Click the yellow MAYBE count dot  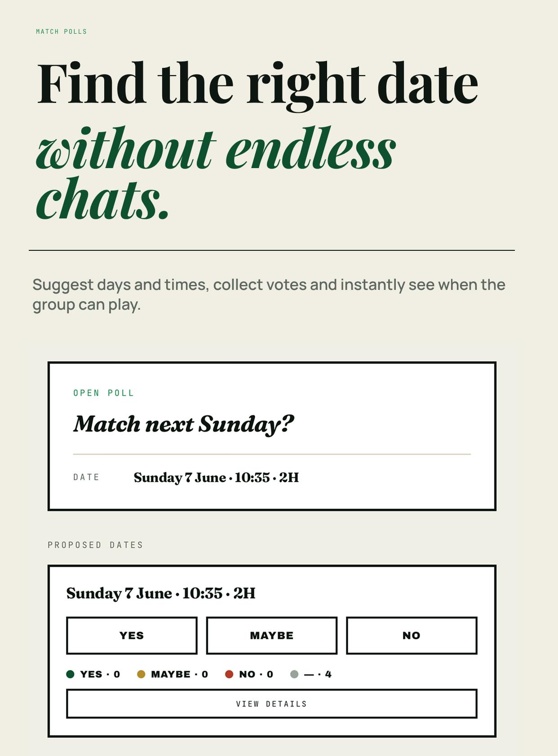141,674
